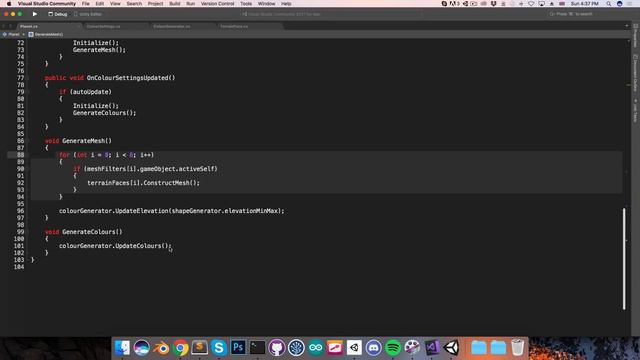640x360 pixels.
Task: Open the Edit menu
Action: pos(100,4)
